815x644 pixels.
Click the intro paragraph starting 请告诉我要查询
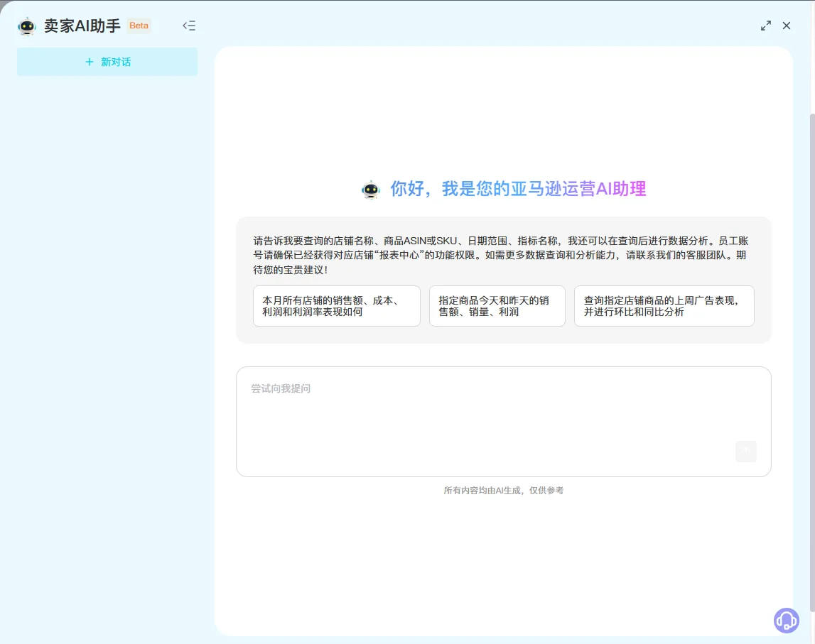500,255
